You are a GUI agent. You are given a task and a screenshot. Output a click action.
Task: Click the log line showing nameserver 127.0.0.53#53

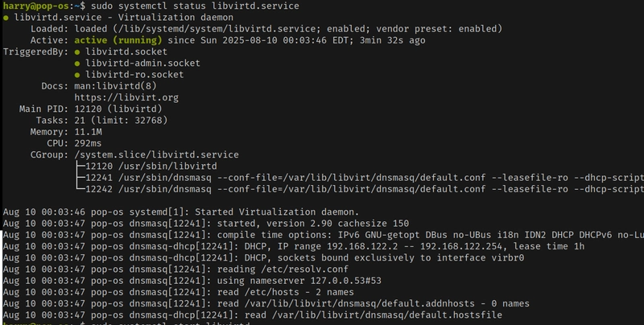tap(192, 281)
